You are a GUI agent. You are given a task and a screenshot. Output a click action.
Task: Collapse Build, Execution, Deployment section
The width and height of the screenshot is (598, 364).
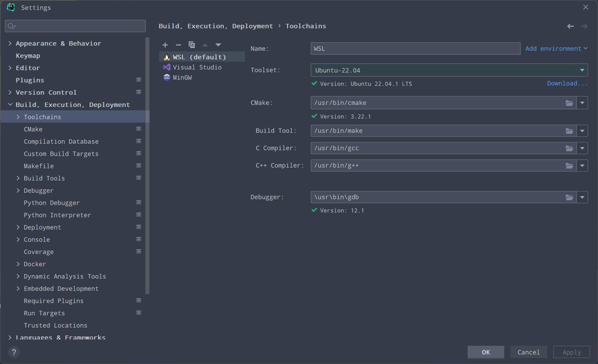point(10,105)
